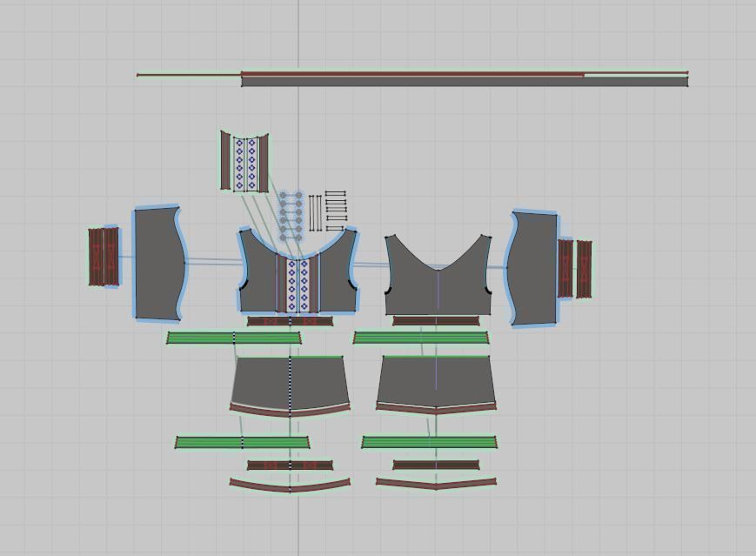Screen dimensions: 756x556
Task: Select the brown hem attached to left skirt
Action: [x=291, y=412]
